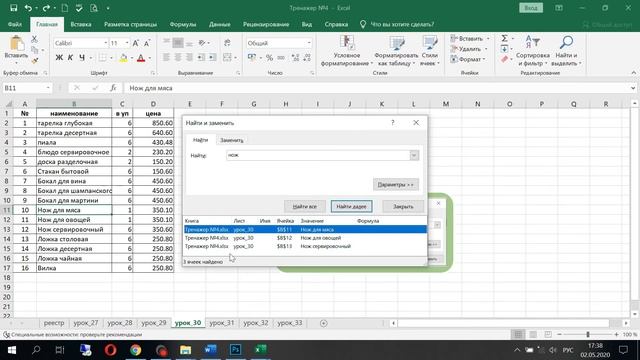Open font size dropdown
640x360 pixels.
pyautogui.click(x=127, y=43)
